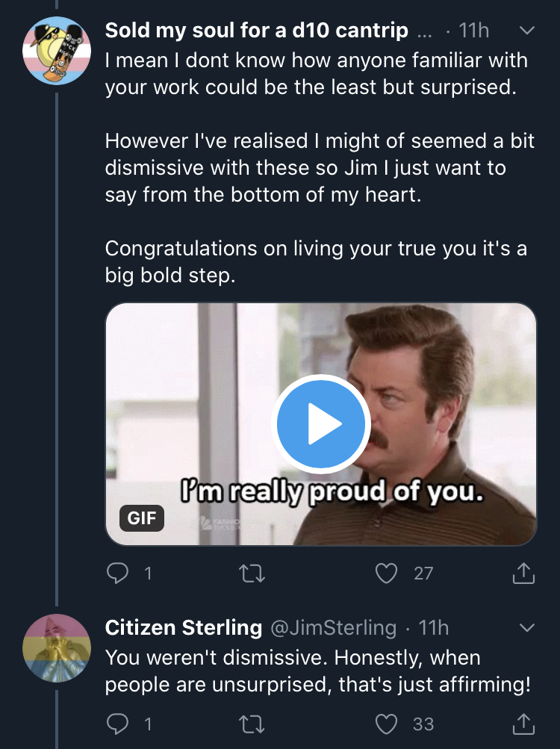560x749 pixels.
Task: Open the 'Sold my soul for a d10 cantrip' profile name
Action: click(257, 31)
